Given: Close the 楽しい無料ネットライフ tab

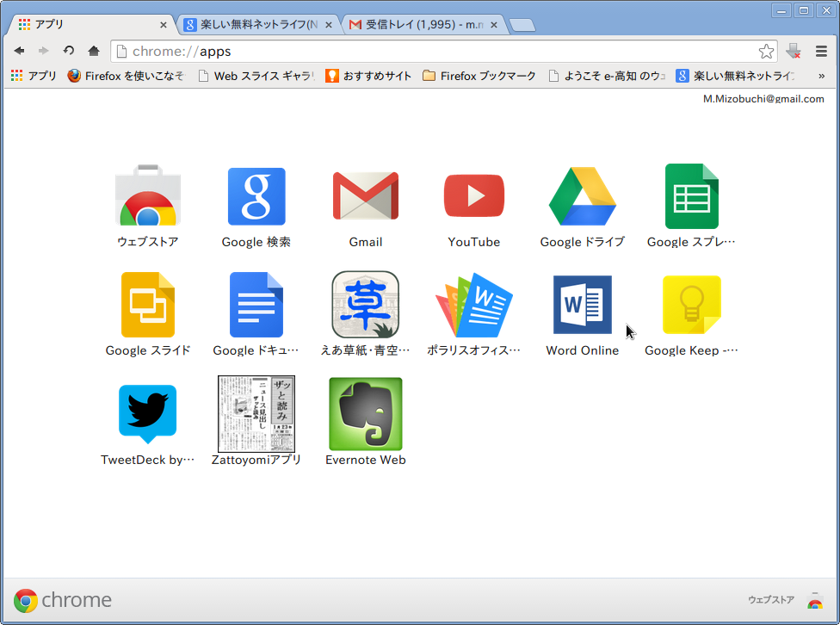Looking at the screenshot, I should pos(329,25).
